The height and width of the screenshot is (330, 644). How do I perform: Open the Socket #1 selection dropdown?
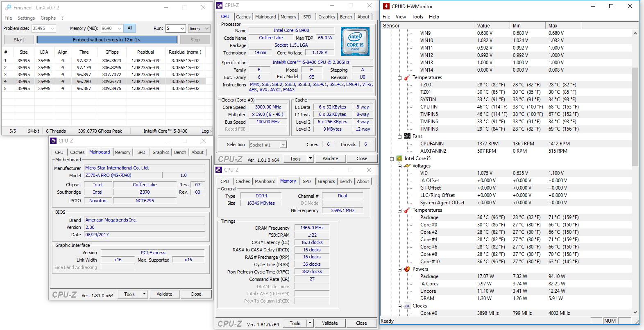(268, 145)
